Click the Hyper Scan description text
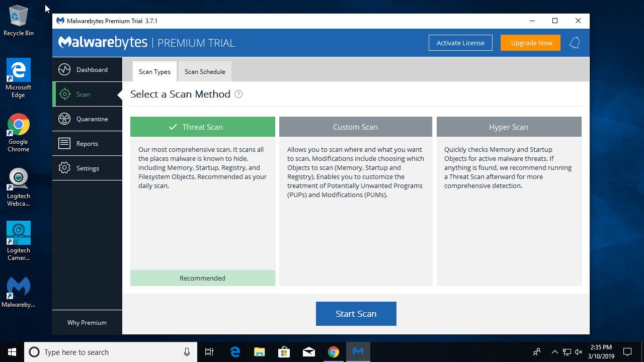Viewport: 644px width, 362px height. tap(508, 167)
